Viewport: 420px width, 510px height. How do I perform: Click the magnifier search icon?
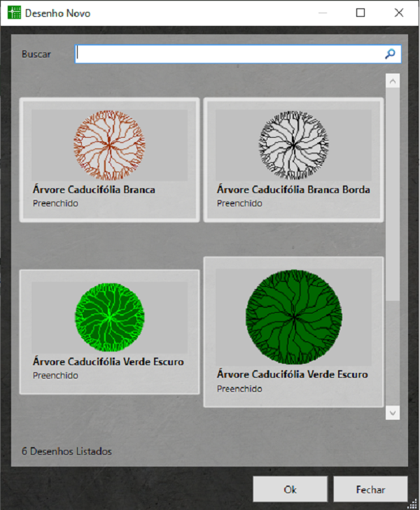pos(390,54)
